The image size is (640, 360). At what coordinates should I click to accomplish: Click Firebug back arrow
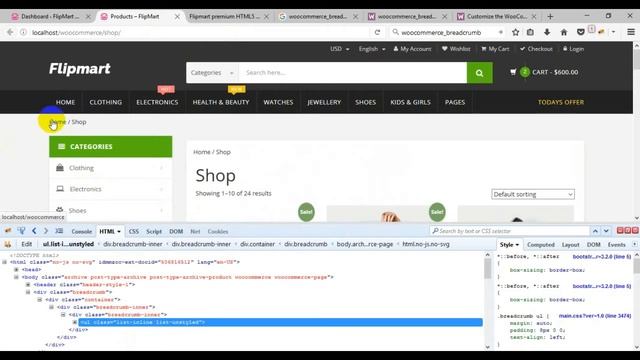(34, 231)
